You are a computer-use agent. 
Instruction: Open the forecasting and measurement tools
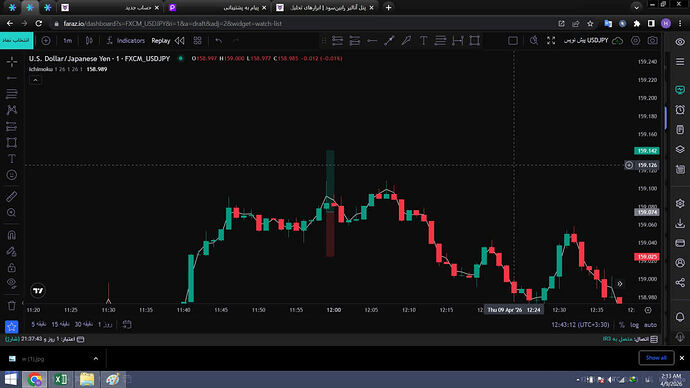coord(12,127)
